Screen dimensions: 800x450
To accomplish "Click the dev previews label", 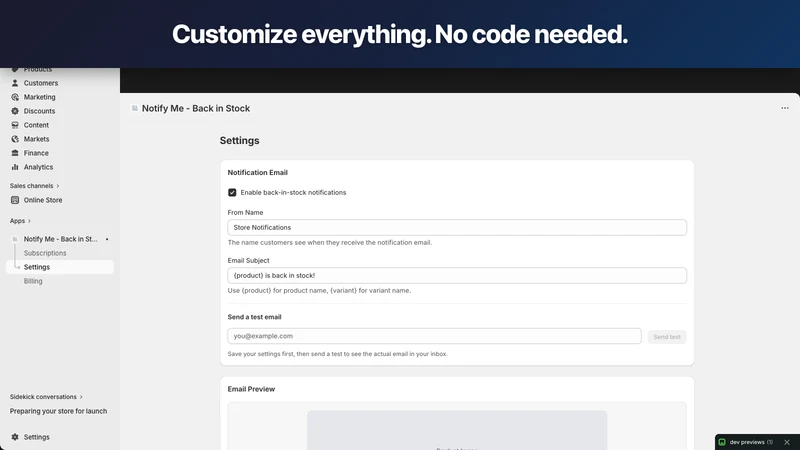I will [x=747, y=442].
